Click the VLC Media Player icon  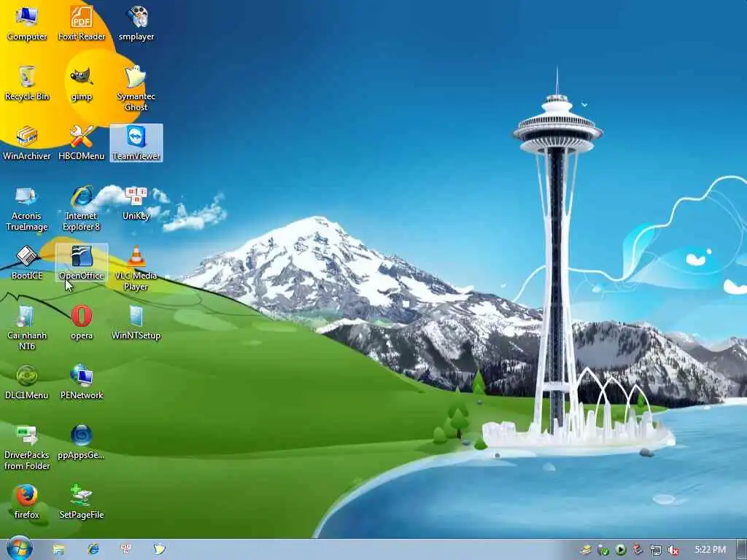pos(136,268)
